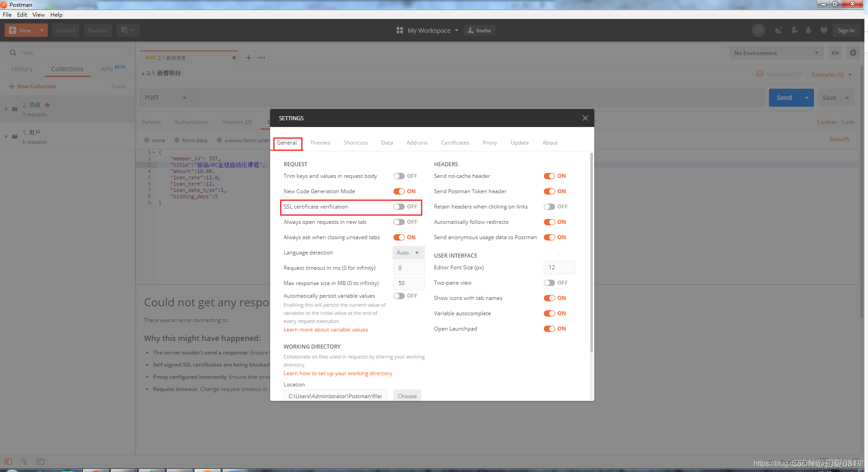Switch to the History sidebar tab
Viewport: 868px width, 472px height.
click(x=22, y=69)
